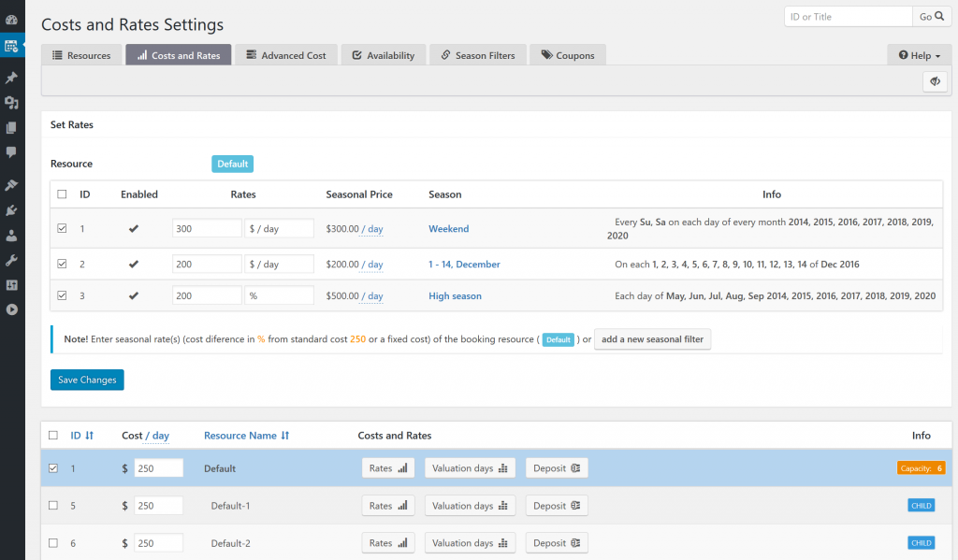Click the Go search magnifier icon
958x560 pixels.
pos(936,16)
